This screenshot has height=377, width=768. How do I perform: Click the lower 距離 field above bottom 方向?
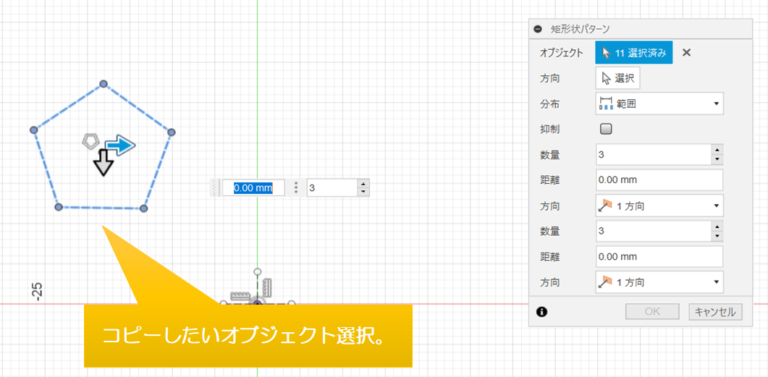pos(659,257)
